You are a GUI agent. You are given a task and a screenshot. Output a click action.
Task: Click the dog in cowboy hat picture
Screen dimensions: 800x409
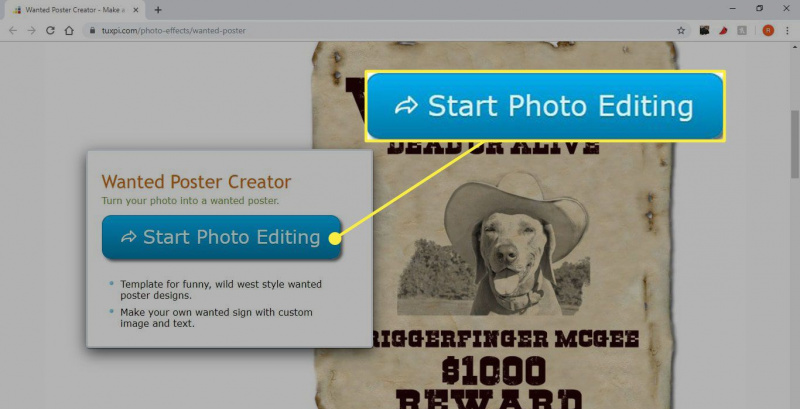pos(493,244)
